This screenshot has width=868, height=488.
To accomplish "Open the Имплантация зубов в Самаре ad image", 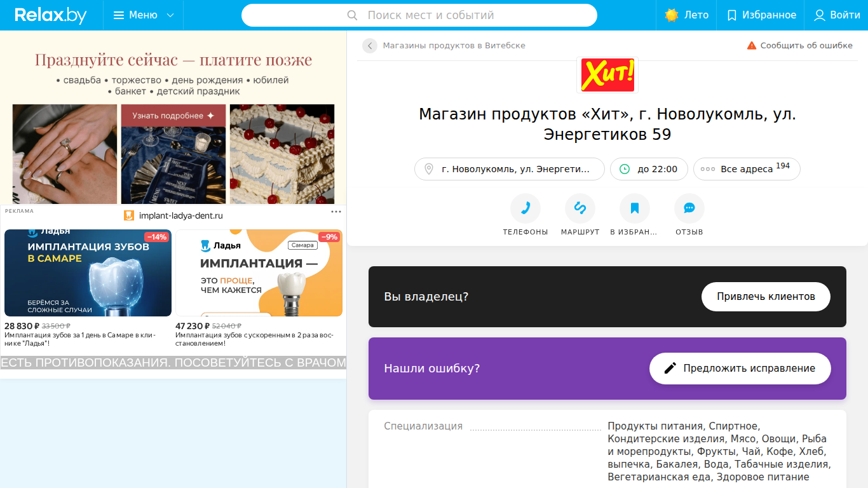I will click(88, 273).
